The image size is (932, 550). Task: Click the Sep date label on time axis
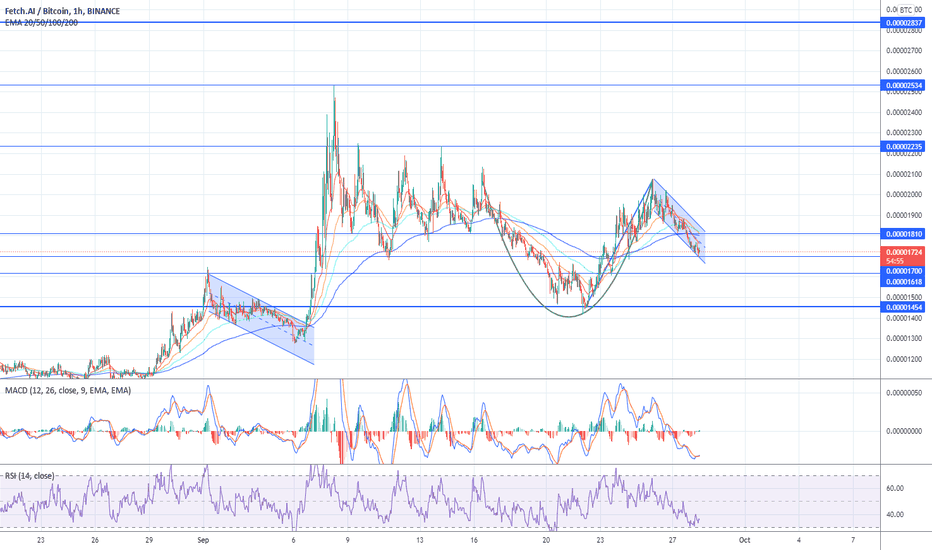[x=203, y=540]
